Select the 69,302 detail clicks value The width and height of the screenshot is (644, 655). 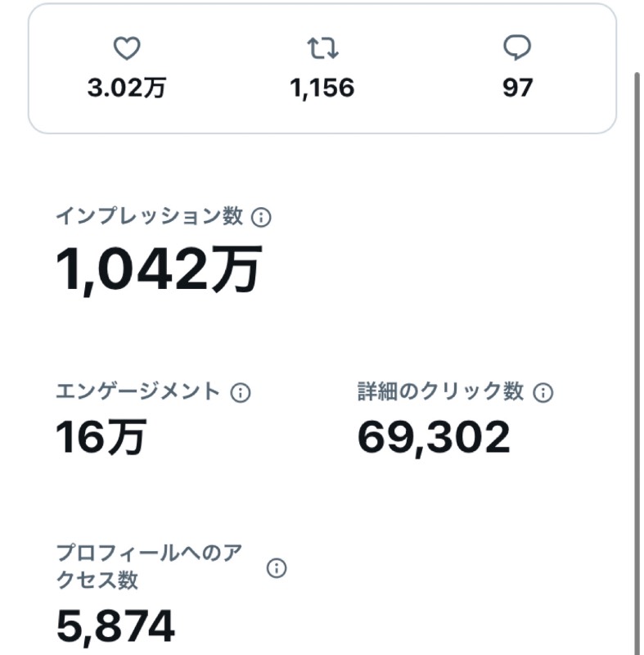(434, 437)
